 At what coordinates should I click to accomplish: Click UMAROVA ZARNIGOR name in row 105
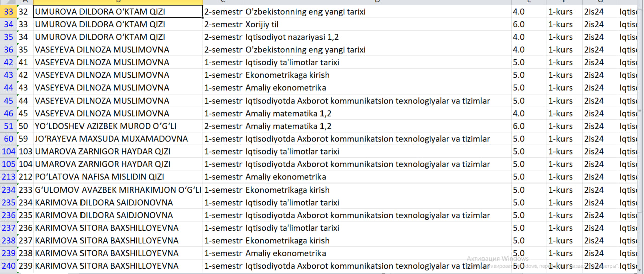pyautogui.click(x=118, y=164)
